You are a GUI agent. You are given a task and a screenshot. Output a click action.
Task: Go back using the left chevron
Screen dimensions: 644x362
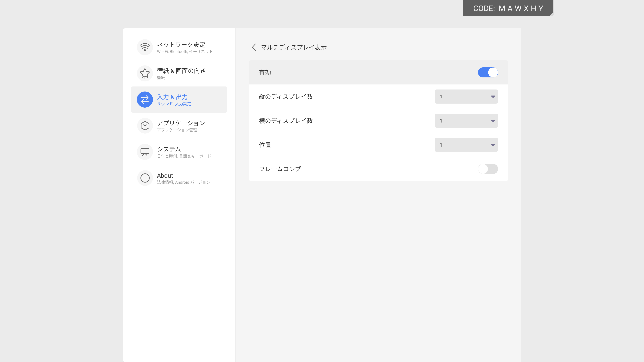coord(254,47)
